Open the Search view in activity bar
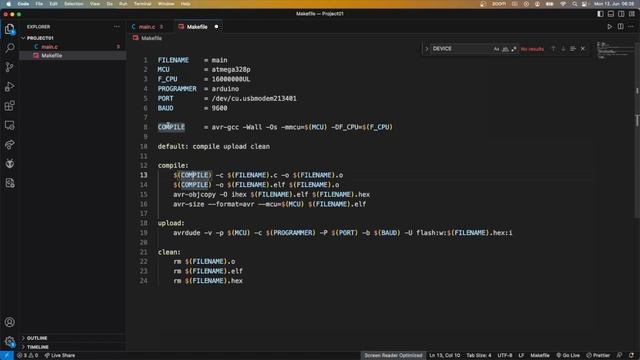This screenshot has width=640, height=360. (9, 48)
